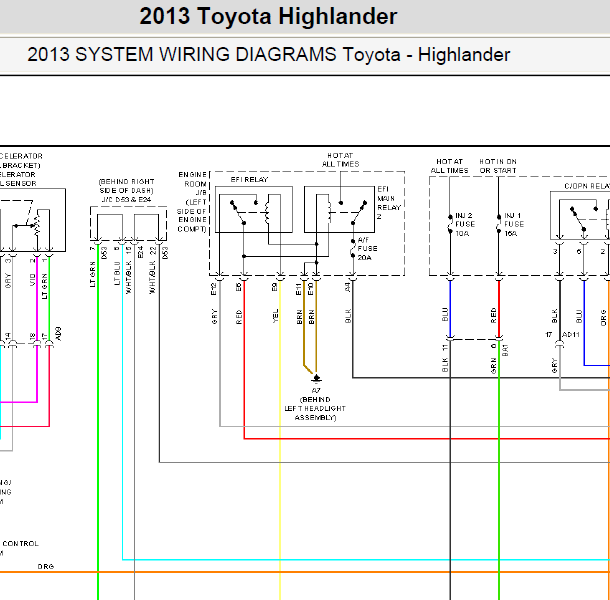This screenshot has width=610, height=600.
Task: Select the "HOT IN ON OR START" label
Action: [498, 166]
